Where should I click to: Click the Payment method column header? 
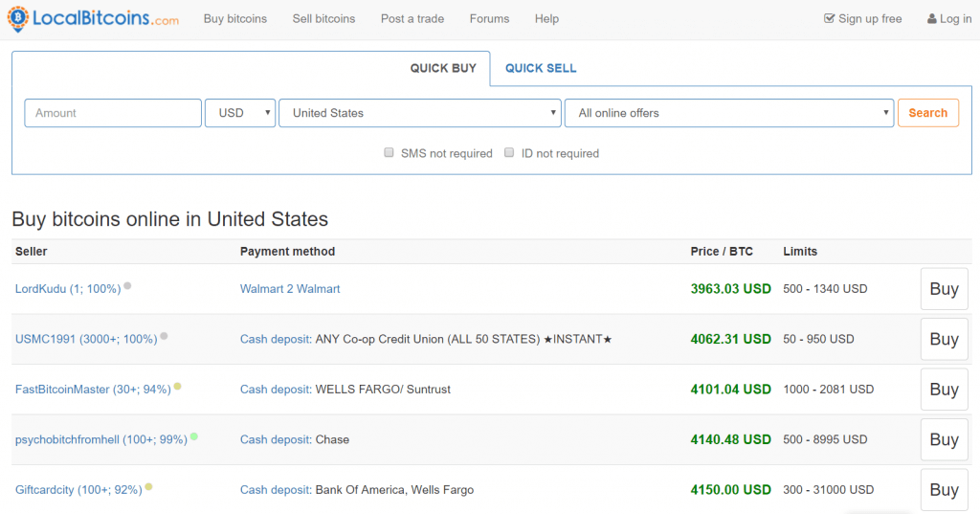coord(287,252)
